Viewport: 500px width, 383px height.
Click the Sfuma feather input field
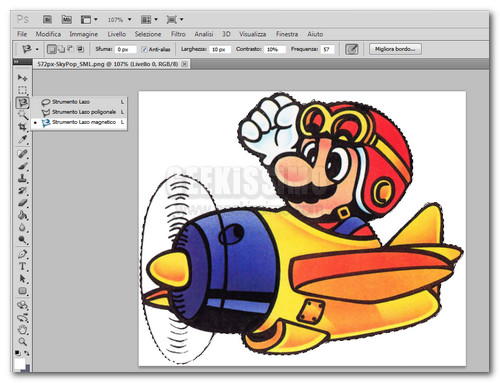tap(126, 49)
